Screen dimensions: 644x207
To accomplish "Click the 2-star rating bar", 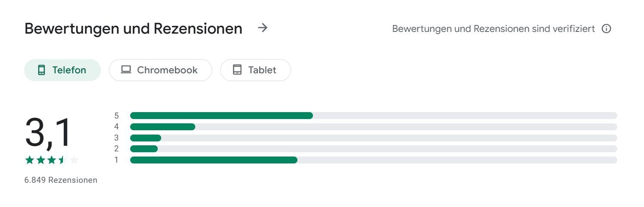I will click(x=373, y=149).
